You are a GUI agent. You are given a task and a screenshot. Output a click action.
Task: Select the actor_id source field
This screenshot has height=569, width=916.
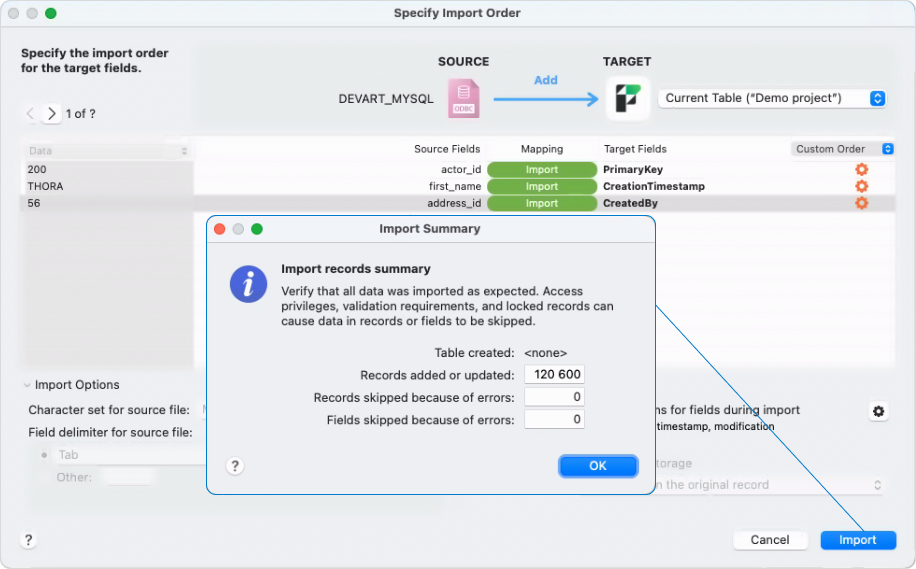point(461,169)
